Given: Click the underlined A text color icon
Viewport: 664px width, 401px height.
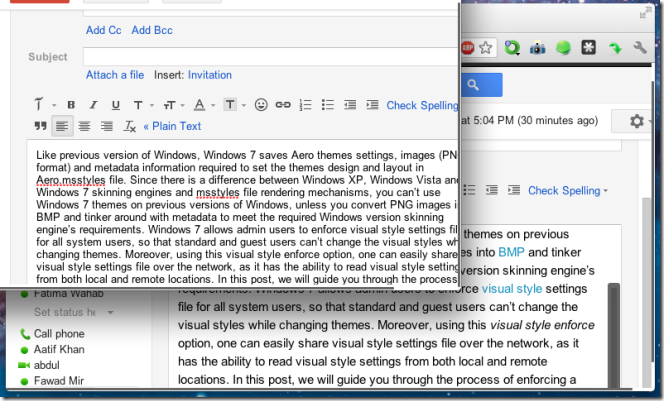Looking at the screenshot, I should coord(199,105).
